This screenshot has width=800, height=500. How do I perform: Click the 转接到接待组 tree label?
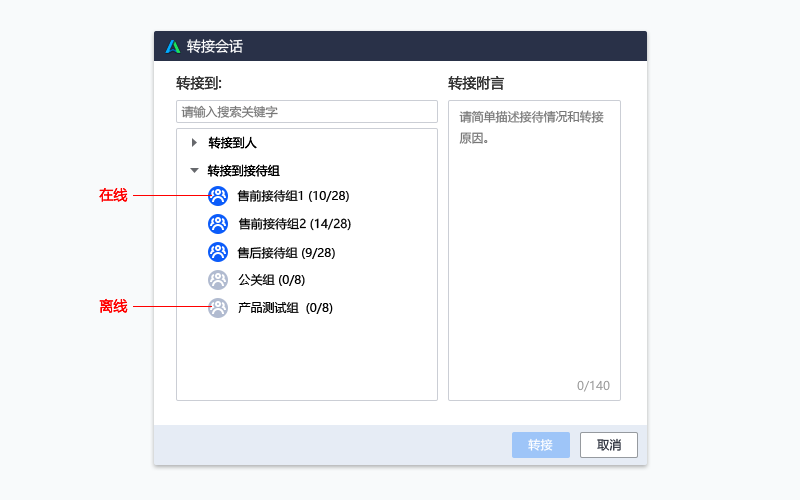(x=243, y=170)
